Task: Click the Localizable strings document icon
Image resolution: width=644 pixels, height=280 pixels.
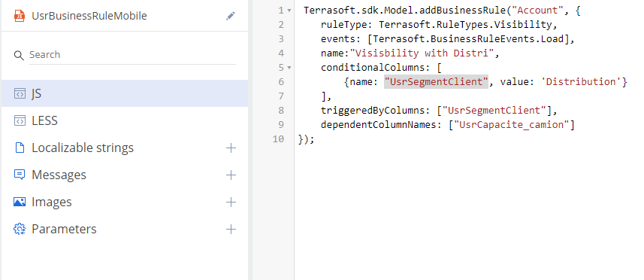Action: pos(20,148)
